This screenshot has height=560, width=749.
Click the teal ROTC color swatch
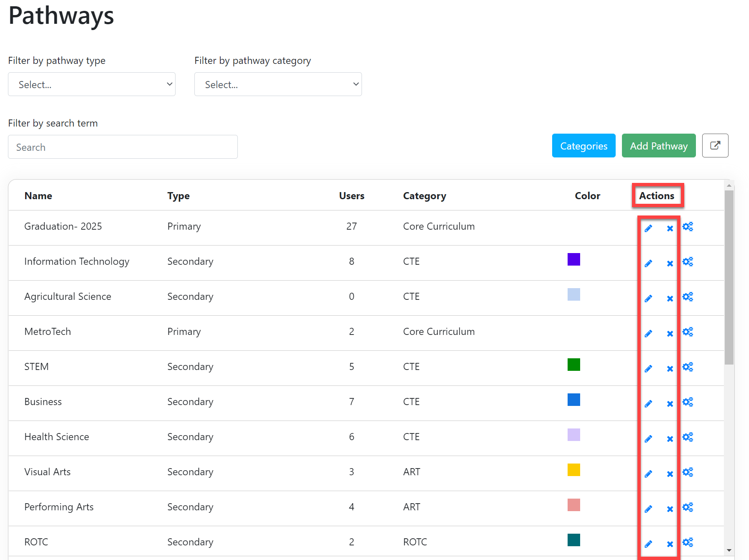574,540
